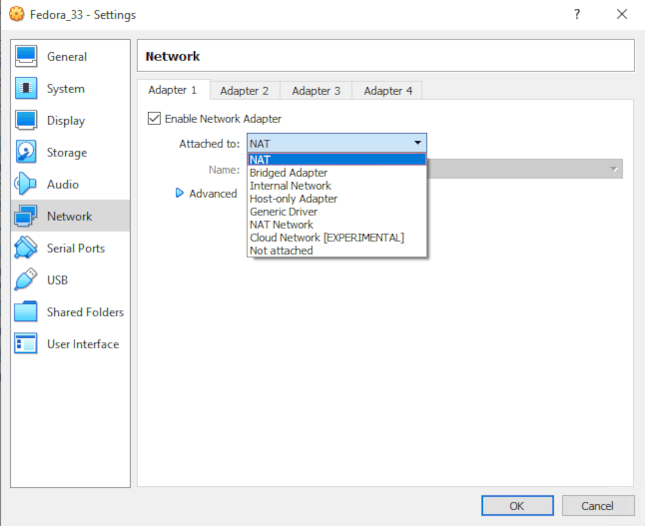645x526 pixels.
Task: Switch to the Adapter 2 tab
Action: pyautogui.click(x=245, y=91)
